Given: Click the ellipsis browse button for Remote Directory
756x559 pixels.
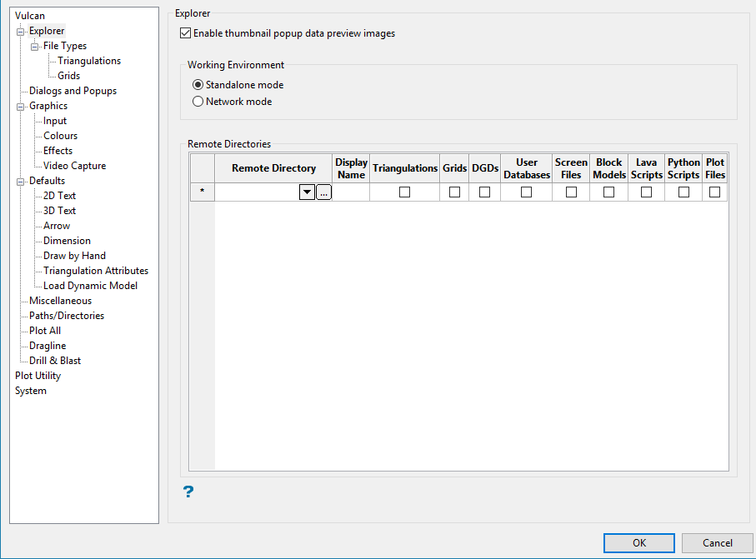Looking at the screenshot, I should tap(323, 192).
